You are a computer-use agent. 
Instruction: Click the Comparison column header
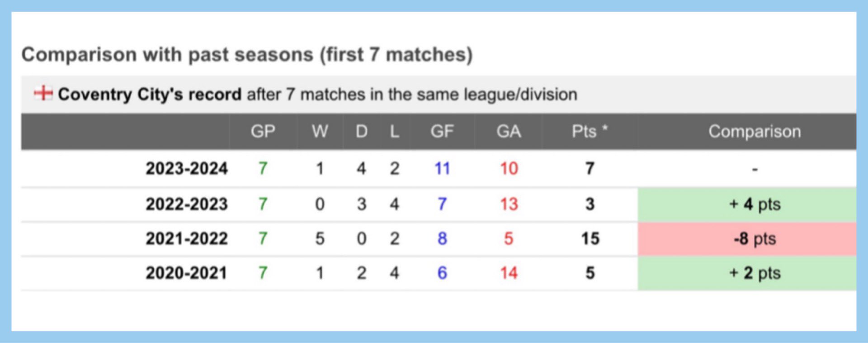click(x=755, y=132)
